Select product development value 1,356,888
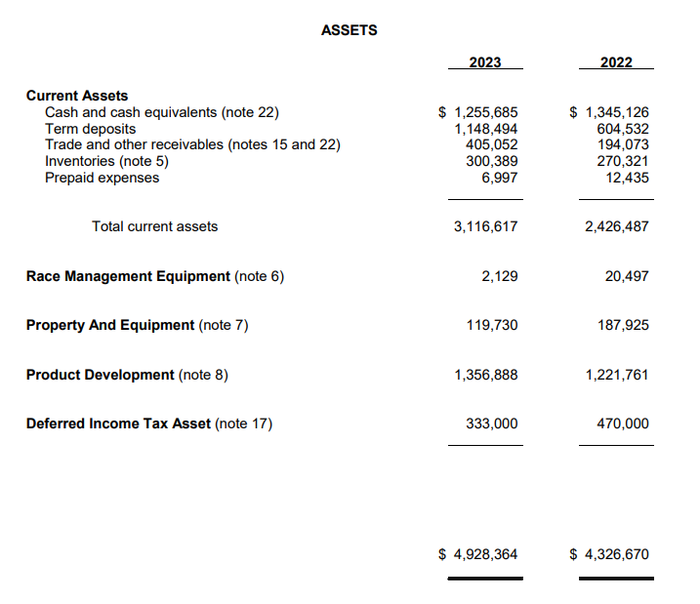The height and width of the screenshot is (604, 700). pyautogui.click(x=486, y=375)
